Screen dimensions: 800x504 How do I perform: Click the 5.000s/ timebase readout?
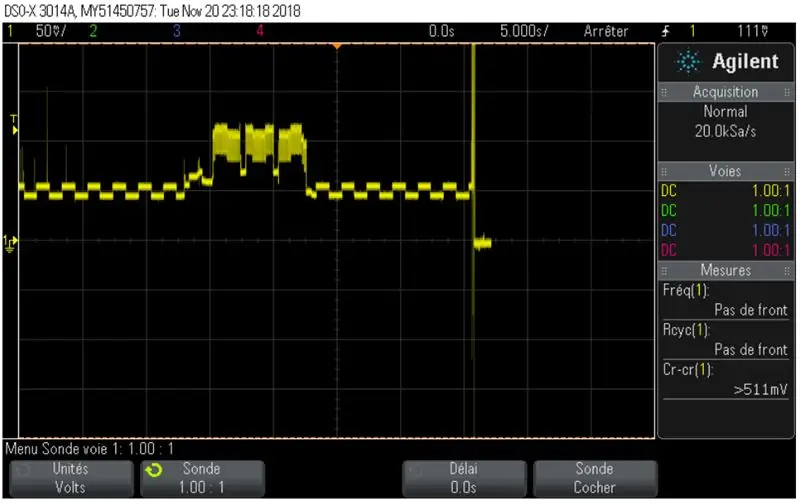[524, 31]
